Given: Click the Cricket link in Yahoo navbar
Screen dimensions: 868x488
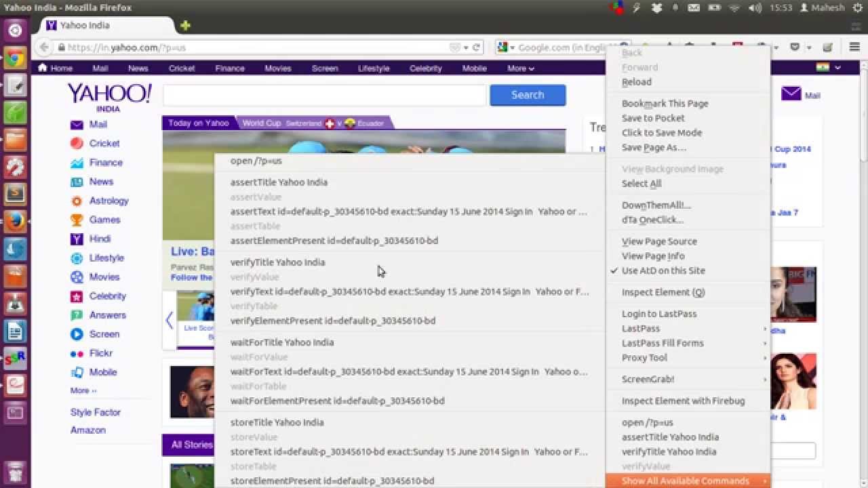Looking at the screenshot, I should [x=182, y=68].
